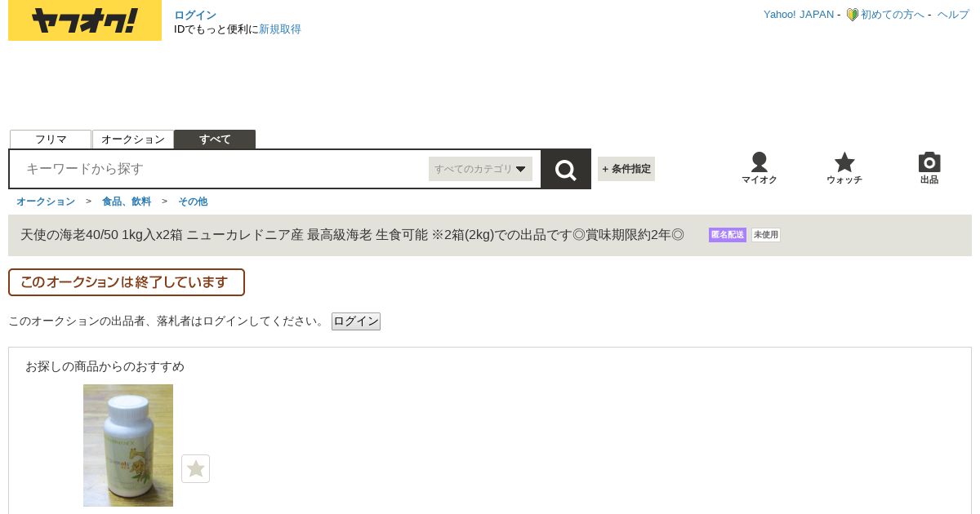This screenshot has height=514, width=980.
Task: Open 出品 camera icon
Action: pyautogui.click(x=929, y=168)
